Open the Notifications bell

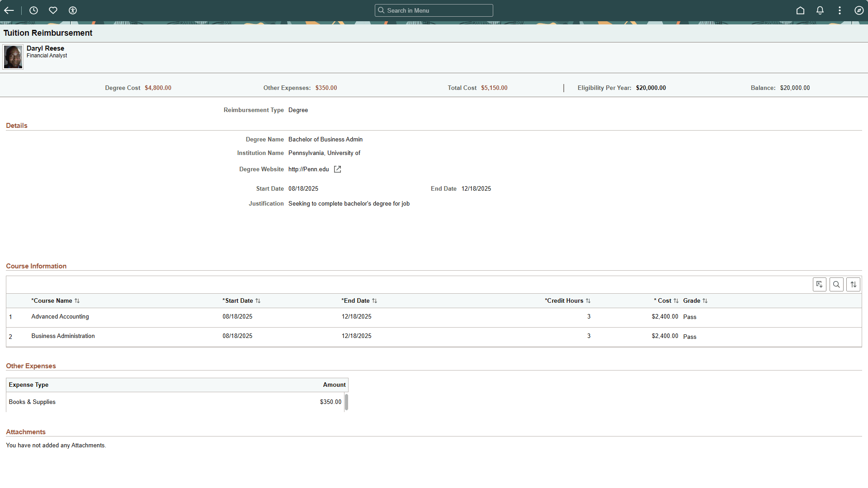[x=820, y=10]
